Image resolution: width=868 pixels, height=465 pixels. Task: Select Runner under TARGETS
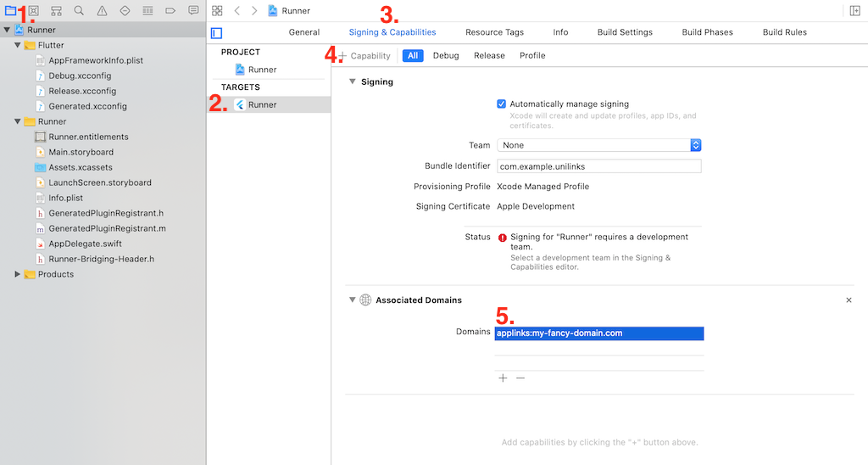(263, 104)
